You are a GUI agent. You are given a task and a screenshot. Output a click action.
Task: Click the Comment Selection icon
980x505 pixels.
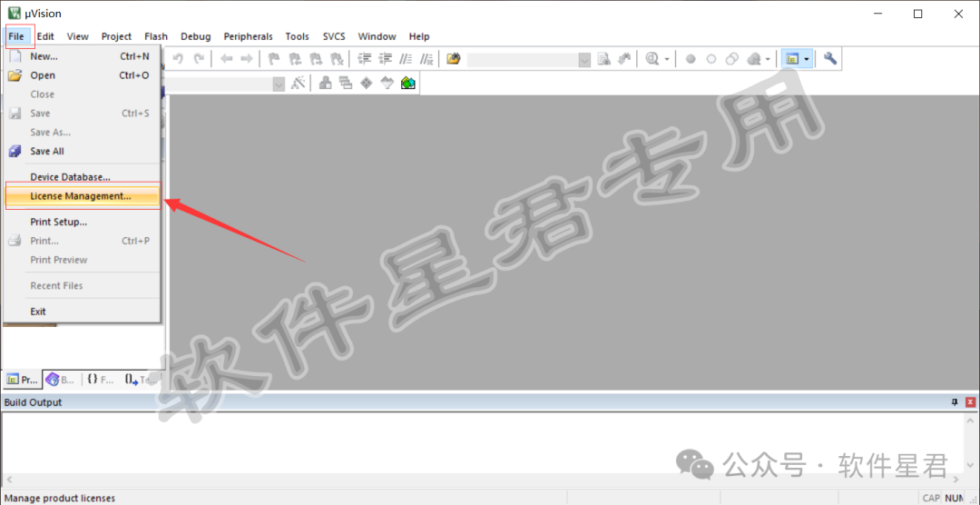coord(407,59)
